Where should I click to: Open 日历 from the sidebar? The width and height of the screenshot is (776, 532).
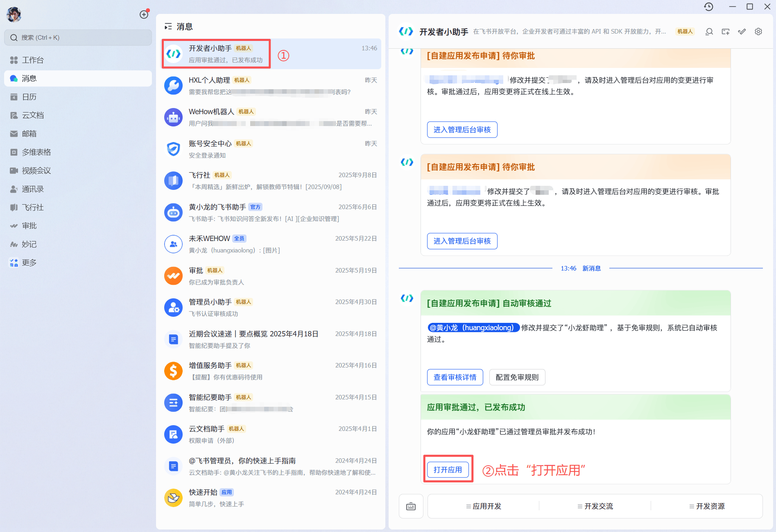point(29,97)
